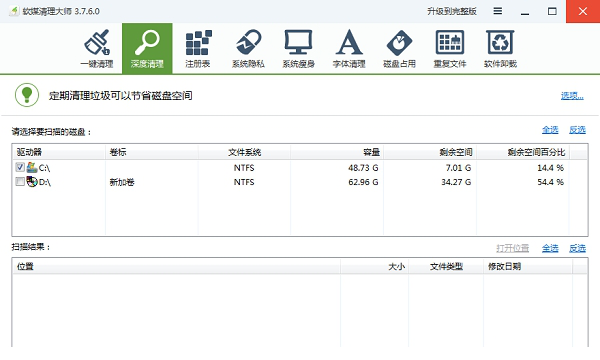Open the 软件卸载 software uninstall tool
600x360 pixels.
[x=501, y=49]
